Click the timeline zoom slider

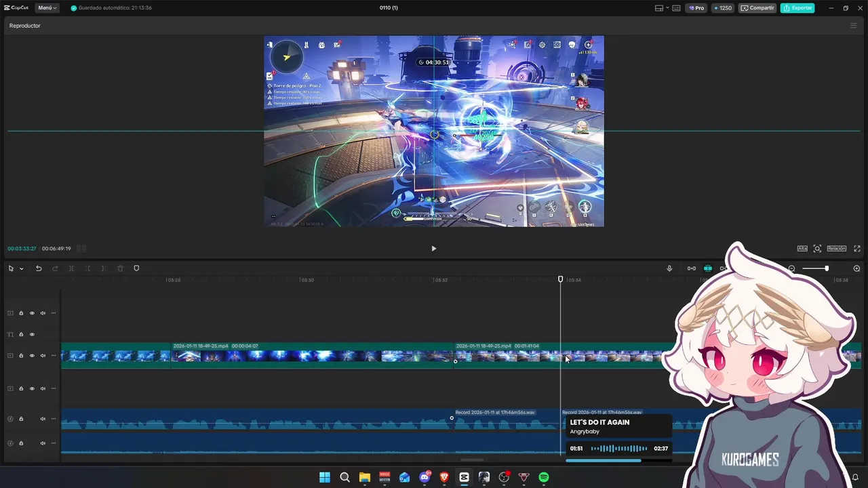click(x=817, y=268)
